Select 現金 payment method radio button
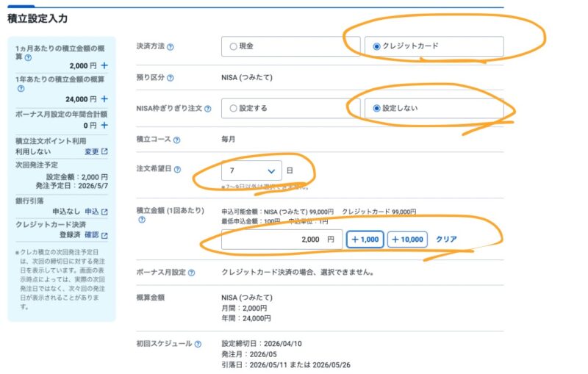Viewport: 588px width, 374px height. click(233, 46)
